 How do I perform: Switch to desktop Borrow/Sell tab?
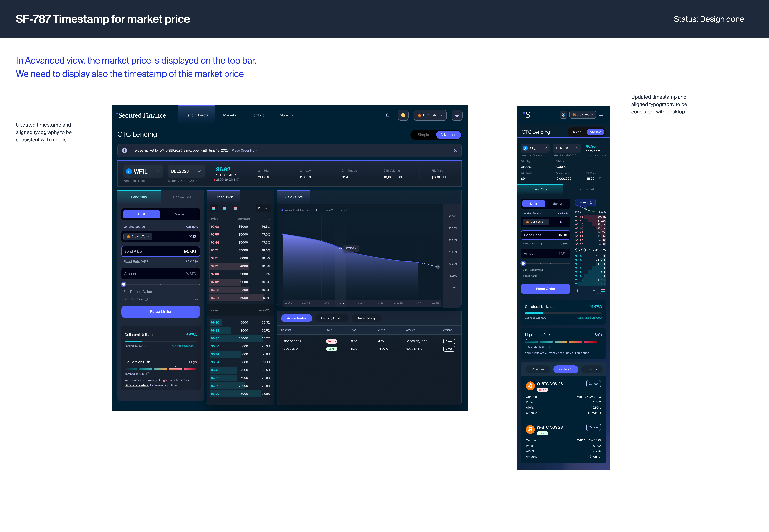point(182,197)
